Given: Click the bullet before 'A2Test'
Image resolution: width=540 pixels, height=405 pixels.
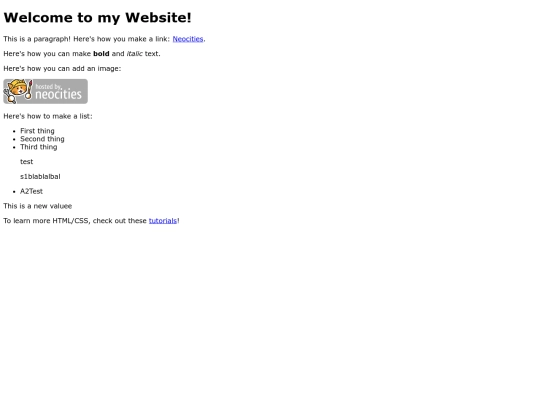Looking at the screenshot, I should pos(14,191).
